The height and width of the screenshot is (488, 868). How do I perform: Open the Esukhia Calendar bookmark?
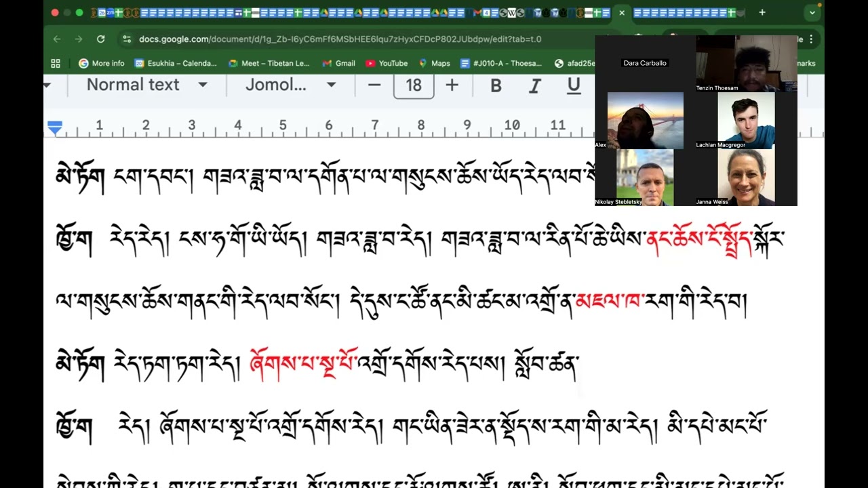coord(176,63)
